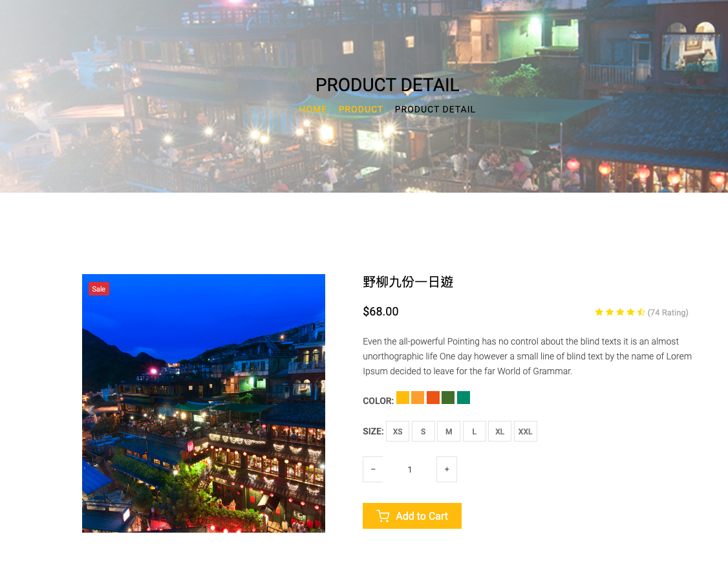Click the shopping cart icon in Add to Cart
Screen dimensions: 728x565
tap(383, 517)
